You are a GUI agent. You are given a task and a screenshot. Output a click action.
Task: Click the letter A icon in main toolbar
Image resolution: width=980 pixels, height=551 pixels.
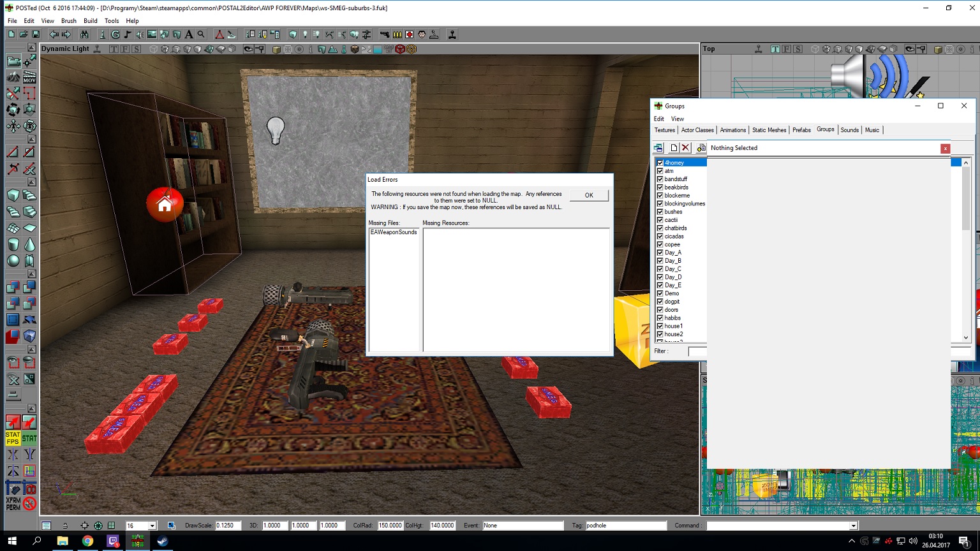click(189, 34)
